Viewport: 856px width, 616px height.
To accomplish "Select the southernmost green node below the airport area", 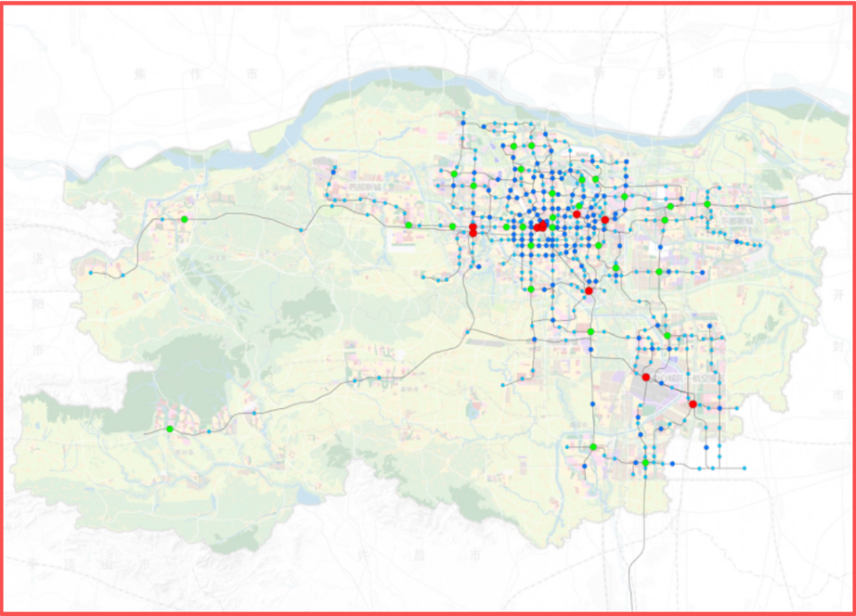I will [646, 463].
